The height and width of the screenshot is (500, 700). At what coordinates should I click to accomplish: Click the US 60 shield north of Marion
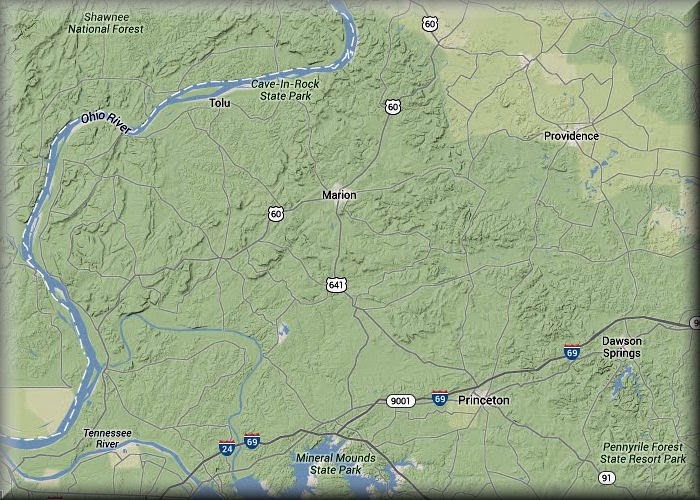[392, 107]
